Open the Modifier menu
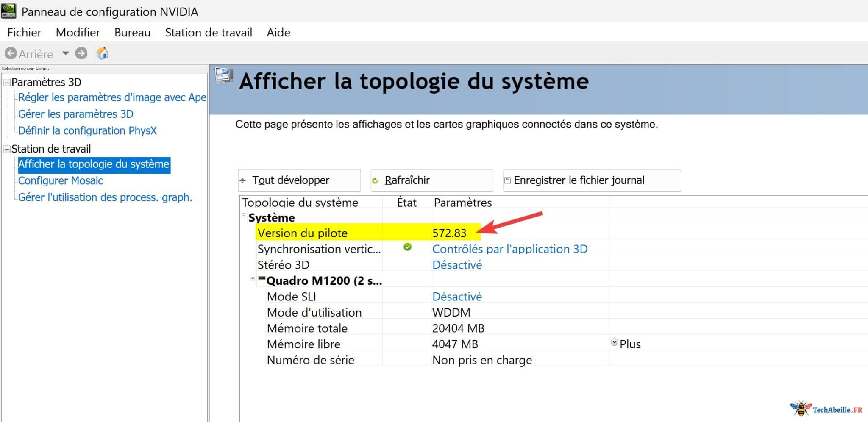This screenshot has height=422, width=868. pyautogui.click(x=78, y=33)
